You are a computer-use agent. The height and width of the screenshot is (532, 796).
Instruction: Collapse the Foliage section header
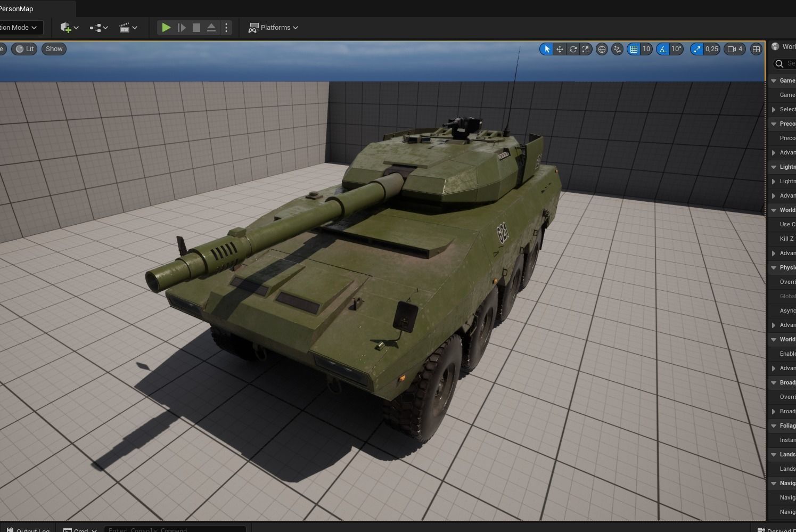click(x=782, y=426)
